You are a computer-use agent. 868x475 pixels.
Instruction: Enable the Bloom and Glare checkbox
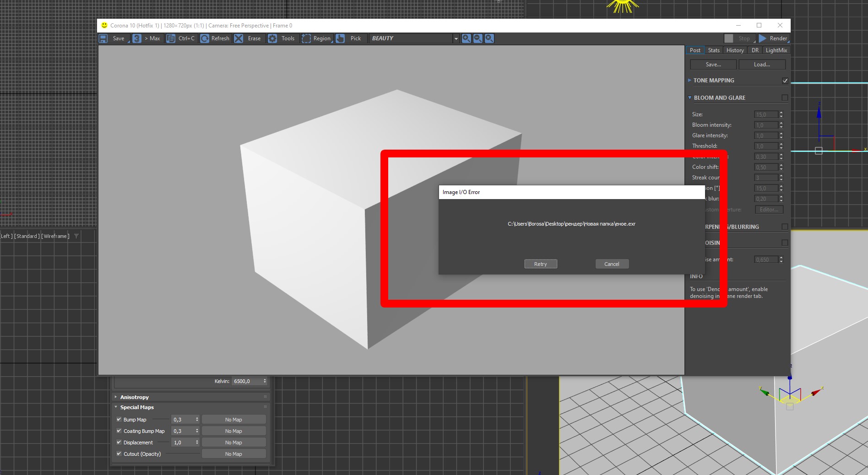click(785, 97)
